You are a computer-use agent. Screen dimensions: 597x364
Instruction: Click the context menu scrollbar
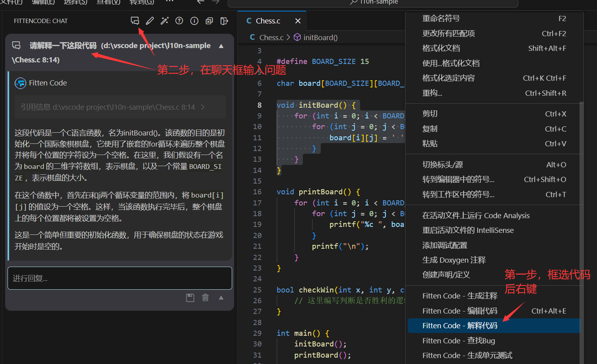pyautogui.click(x=581, y=232)
